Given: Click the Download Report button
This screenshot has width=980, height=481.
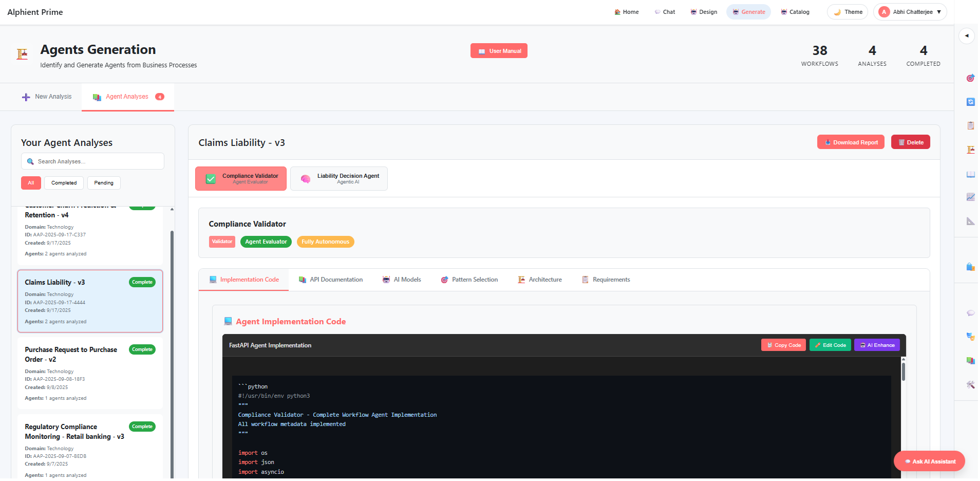Looking at the screenshot, I should (x=851, y=142).
